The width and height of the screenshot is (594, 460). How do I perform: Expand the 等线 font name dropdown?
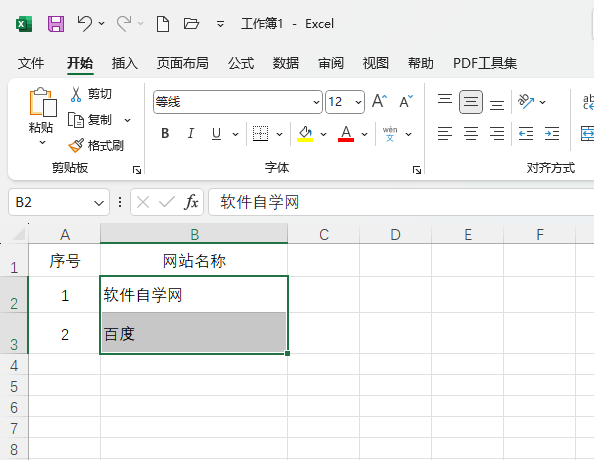[316, 102]
